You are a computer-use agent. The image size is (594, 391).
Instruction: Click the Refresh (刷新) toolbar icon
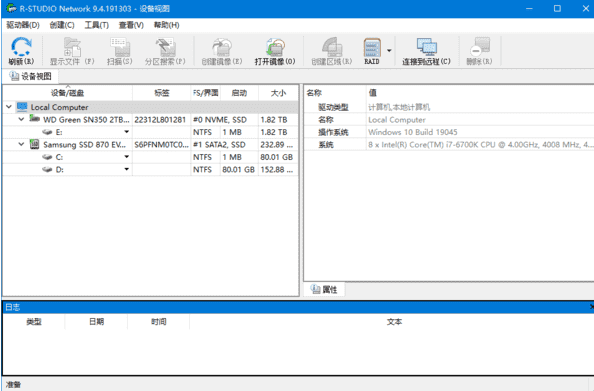21,47
